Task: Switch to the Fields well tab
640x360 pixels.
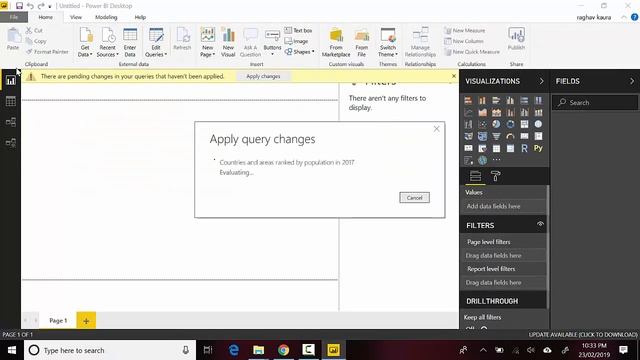Action: point(476,176)
